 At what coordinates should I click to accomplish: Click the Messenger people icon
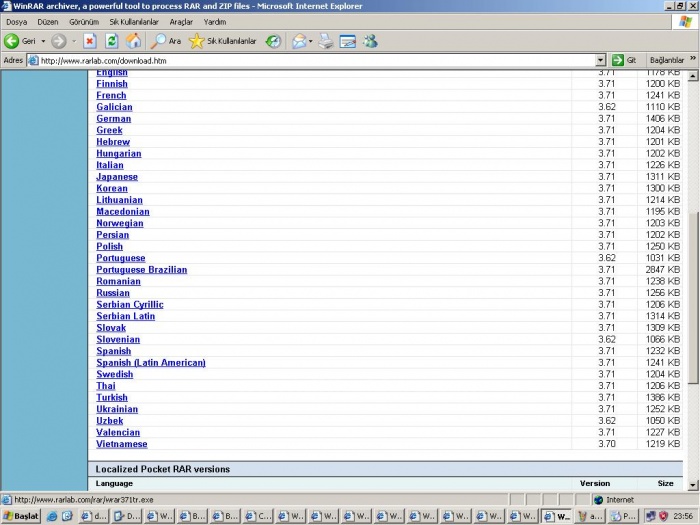[x=370, y=41]
